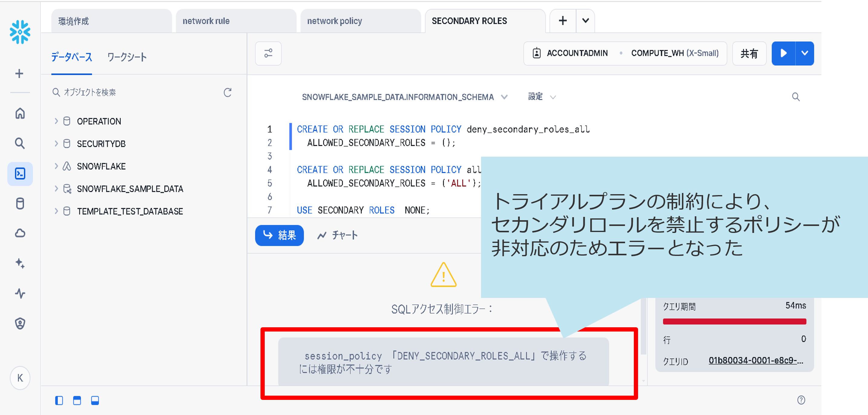Open the run button dropdown arrow

coord(805,53)
